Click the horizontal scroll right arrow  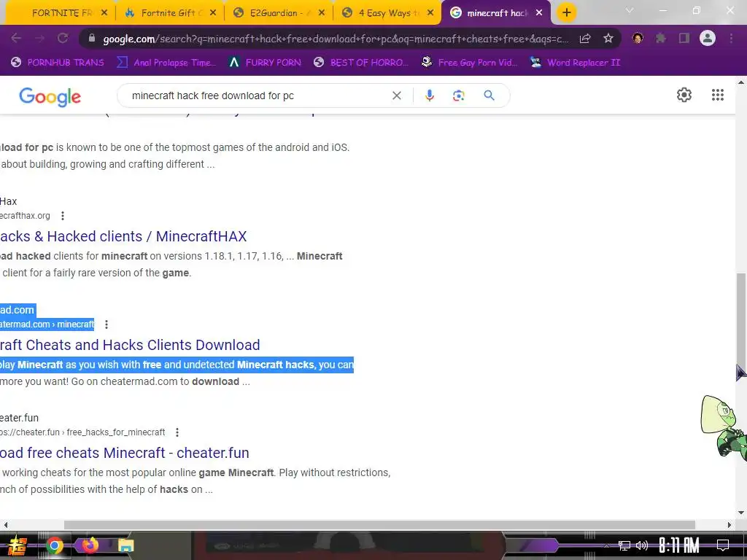pos(729,525)
